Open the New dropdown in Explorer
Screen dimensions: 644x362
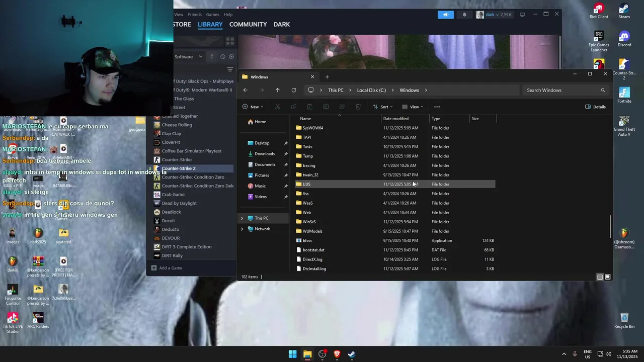coord(253,107)
